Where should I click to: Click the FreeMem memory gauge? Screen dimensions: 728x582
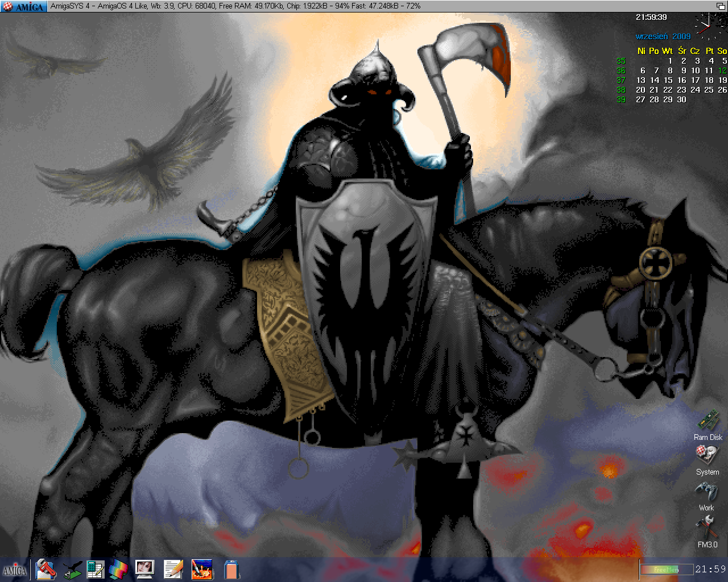[667, 569]
